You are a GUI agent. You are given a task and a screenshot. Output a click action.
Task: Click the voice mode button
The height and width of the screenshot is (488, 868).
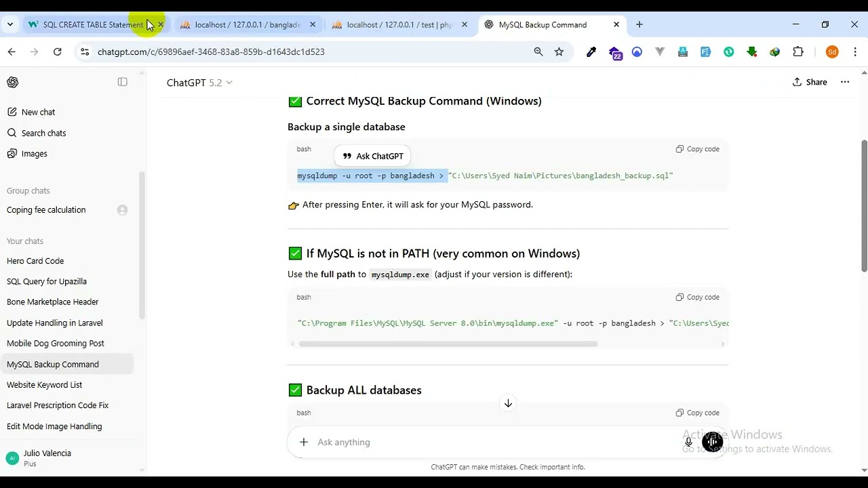click(x=712, y=442)
